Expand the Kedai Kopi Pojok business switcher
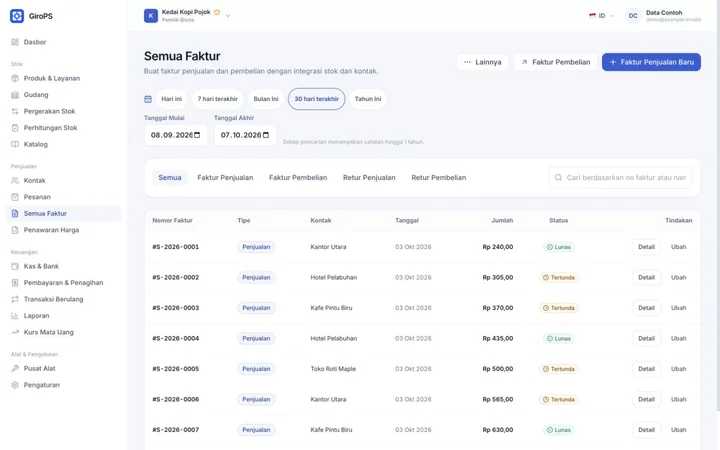The height and width of the screenshot is (450, 720). [x=187, y=16]
